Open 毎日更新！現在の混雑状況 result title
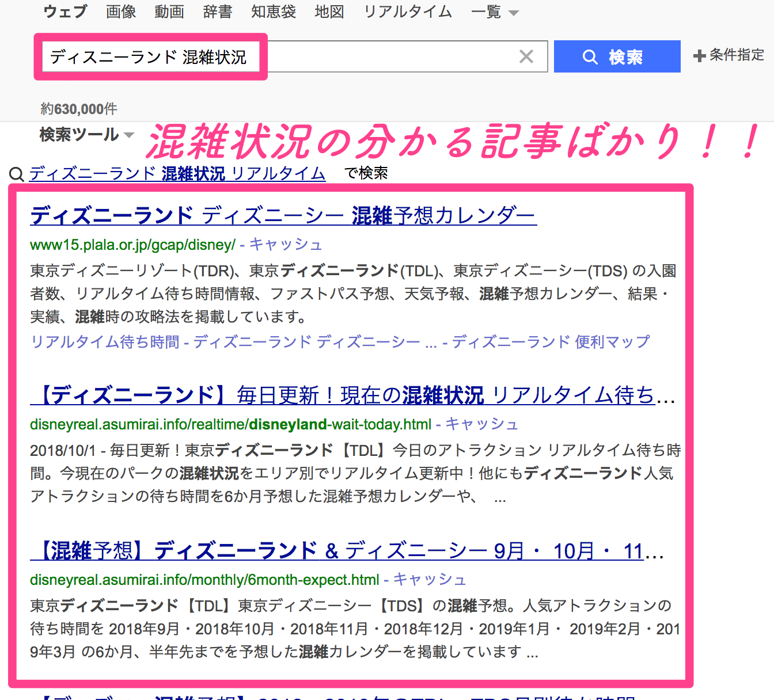The width and height of the screenshot is (774, 700). [352, 395]
